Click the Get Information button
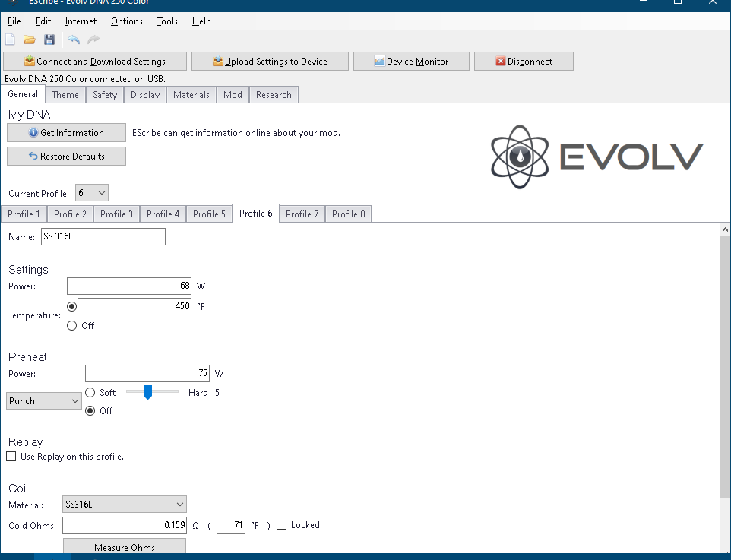The width and height of the screenshot is (731, 560). 66,133
